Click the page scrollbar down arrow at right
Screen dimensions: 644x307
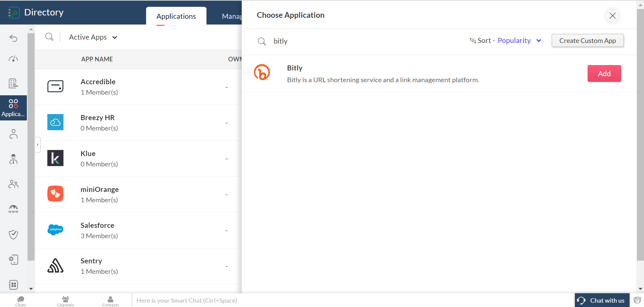pos(640,289)
